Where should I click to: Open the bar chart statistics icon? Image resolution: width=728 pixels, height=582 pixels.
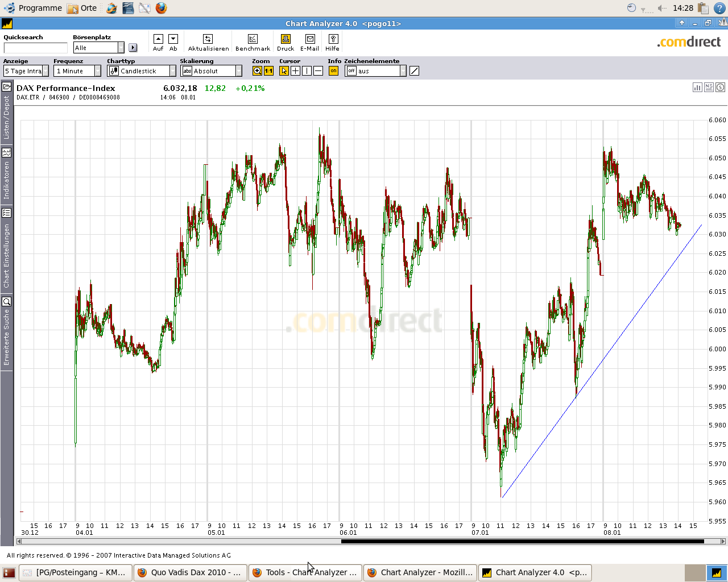(697, 87)
